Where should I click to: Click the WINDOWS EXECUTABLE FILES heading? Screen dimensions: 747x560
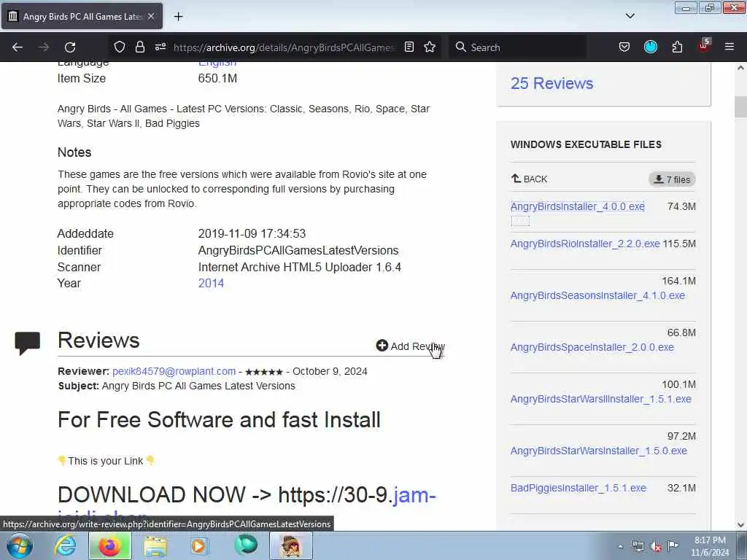pyautogui.click(x=586, y=144)
